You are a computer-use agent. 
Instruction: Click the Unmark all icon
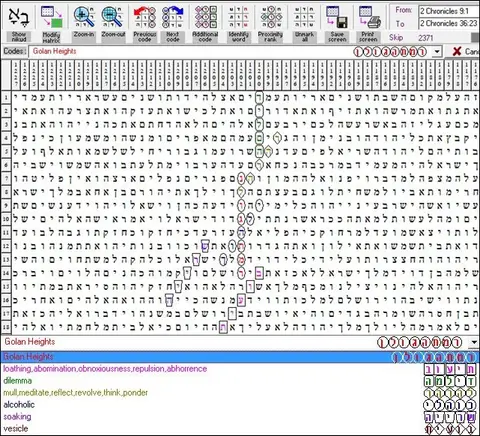[x=304, y=17]
